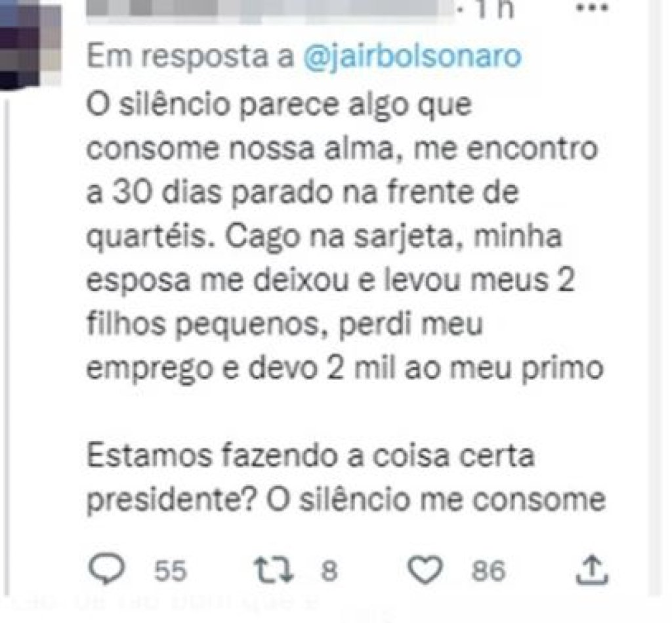Click paragraph 'Estamos fazendo a coisa certa'
Viewport: 672px width, 623px height.
click(310, 456)
